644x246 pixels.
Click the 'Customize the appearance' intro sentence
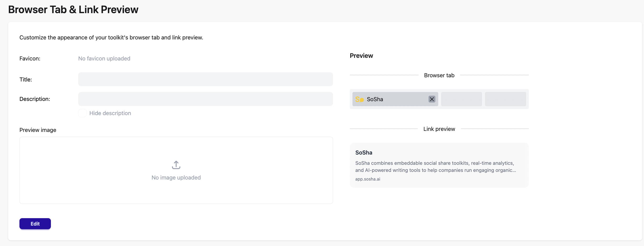111,38
